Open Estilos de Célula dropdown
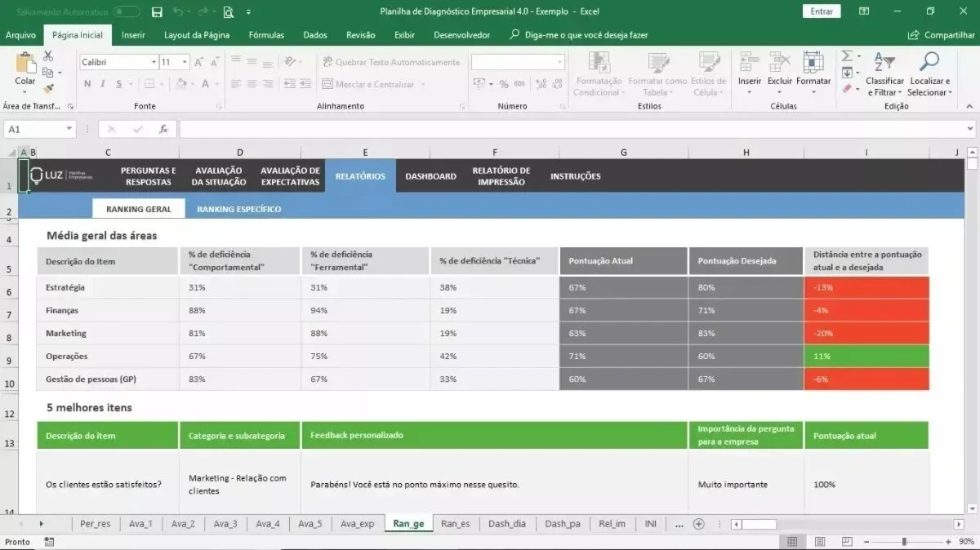Image resolution: width=980 pixels, height=550 pixels. coord(708,73)
